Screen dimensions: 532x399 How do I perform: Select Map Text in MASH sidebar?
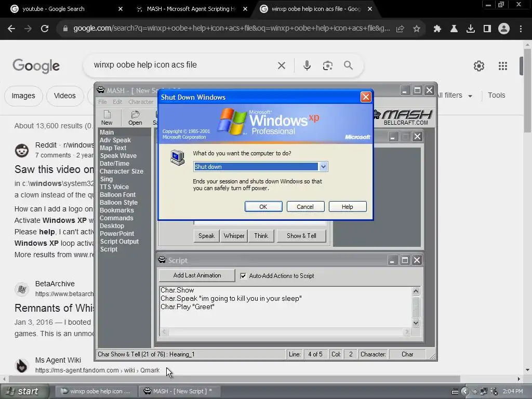pyautogui.click(x=113, y=148)
